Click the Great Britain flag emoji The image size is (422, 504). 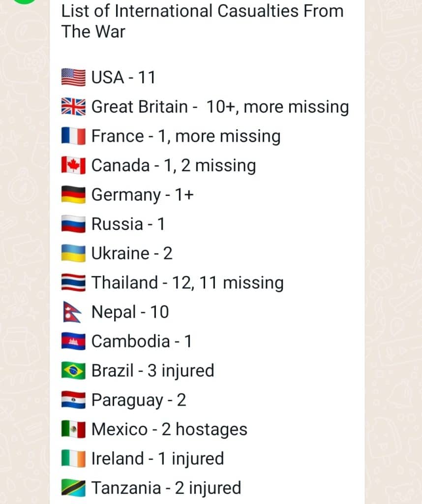pos(74,107)
